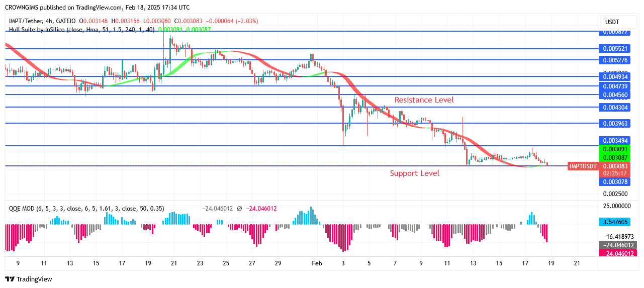
Task: Click the 0.004739 price level label
Action: pyautogui.click(x=616, y=86)
